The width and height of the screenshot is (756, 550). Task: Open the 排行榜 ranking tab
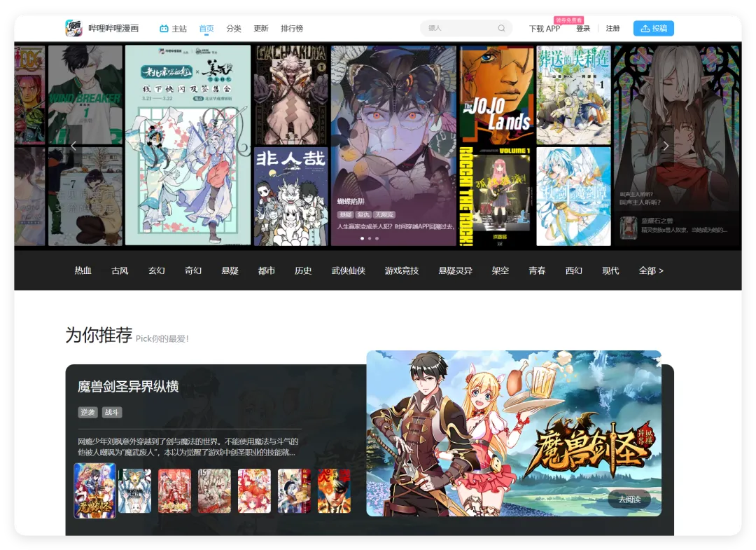point(292,29)
